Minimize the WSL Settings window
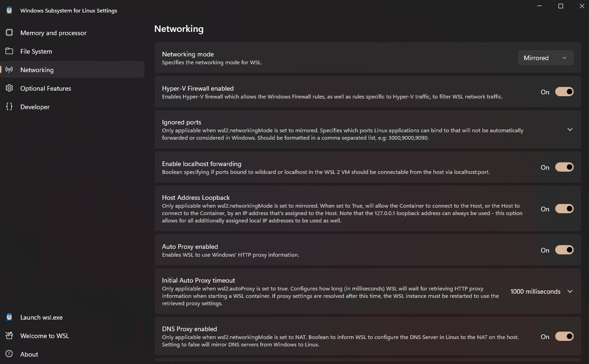The height and width of the screenshot is (364, 589). pyautogui.click(x=539, y=6)
